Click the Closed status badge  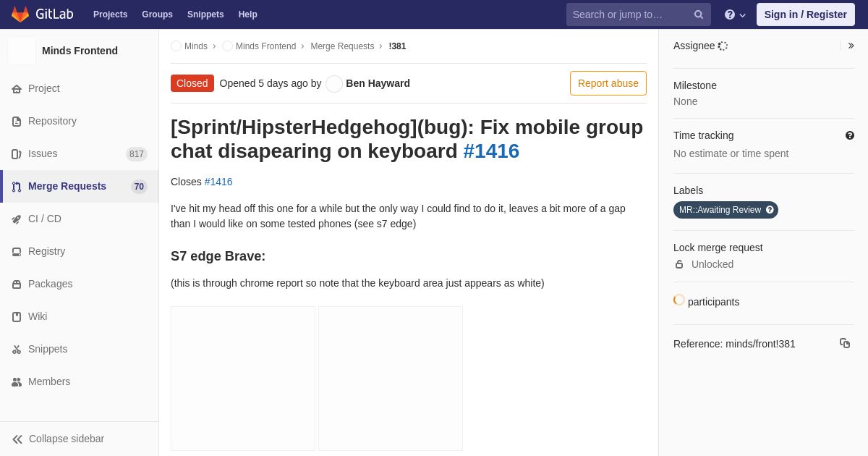click(x=192, y=83)
